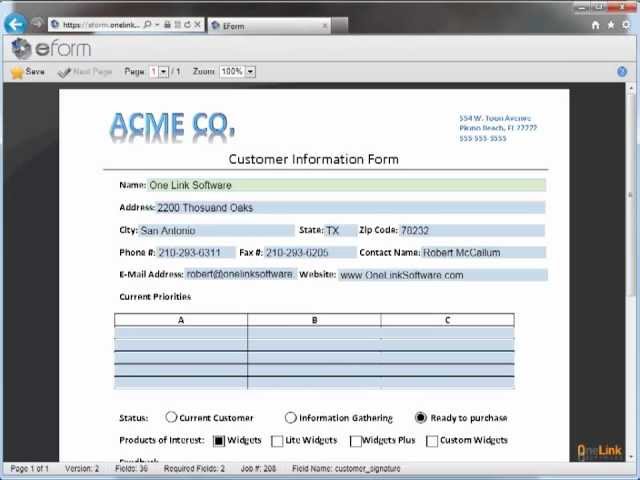
Task: Click the Fax # field
Action: [310, 253]
